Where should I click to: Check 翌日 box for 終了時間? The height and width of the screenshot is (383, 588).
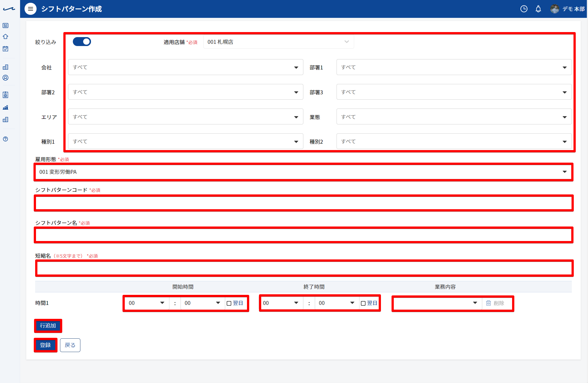click(x=363, y=303)
